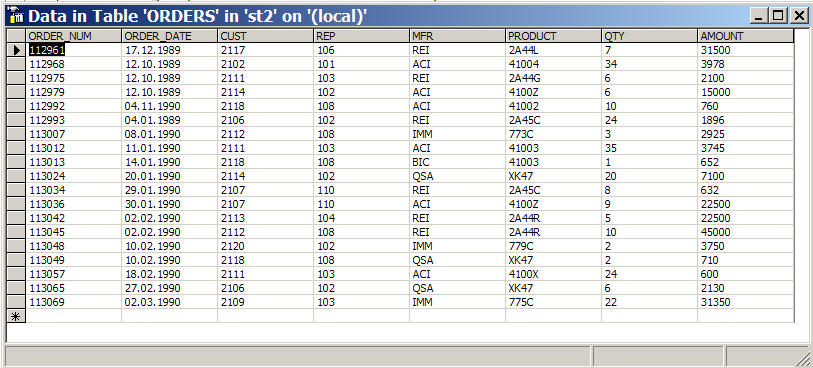Maximize the ORDERS table window
The image size is (813, 368).
(x=778, y=16)
